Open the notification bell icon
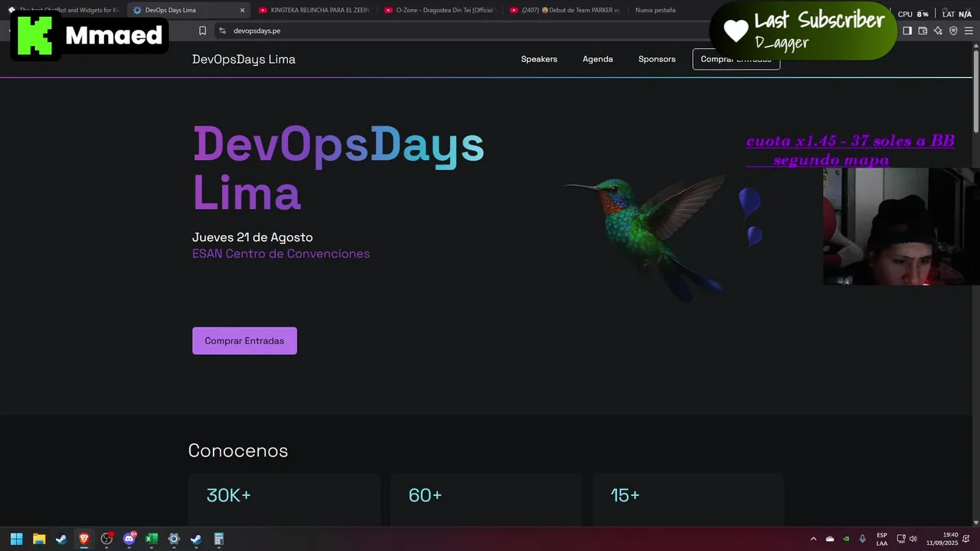Viewport: 980px width, 551px height. point(968,539)
